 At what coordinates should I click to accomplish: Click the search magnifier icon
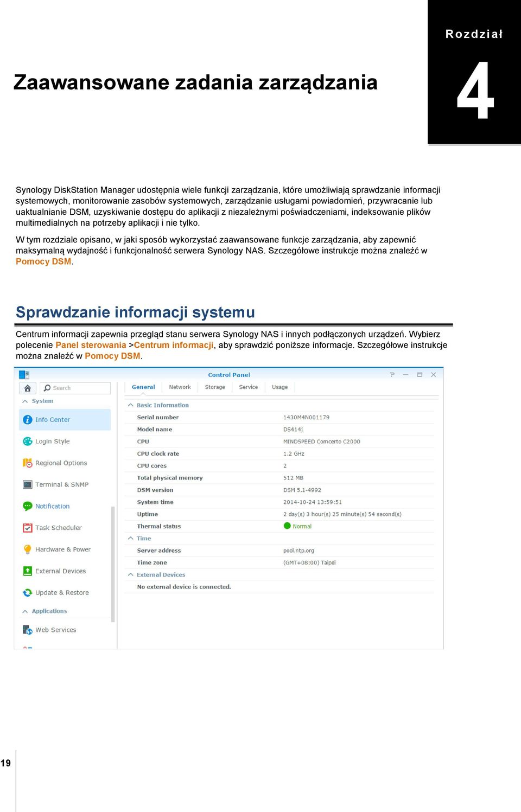click(47, 388)
